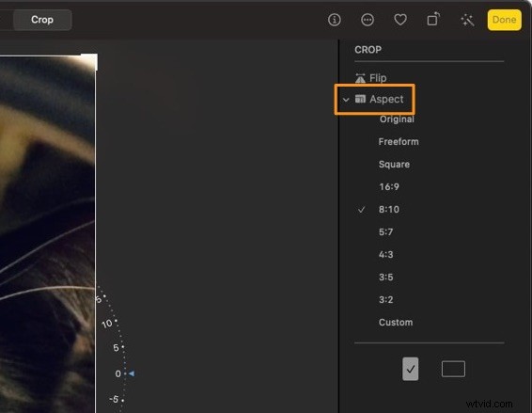
Task: Open the More options ellipsis menu
Action: pyautogui.click(x=368, y=20)
